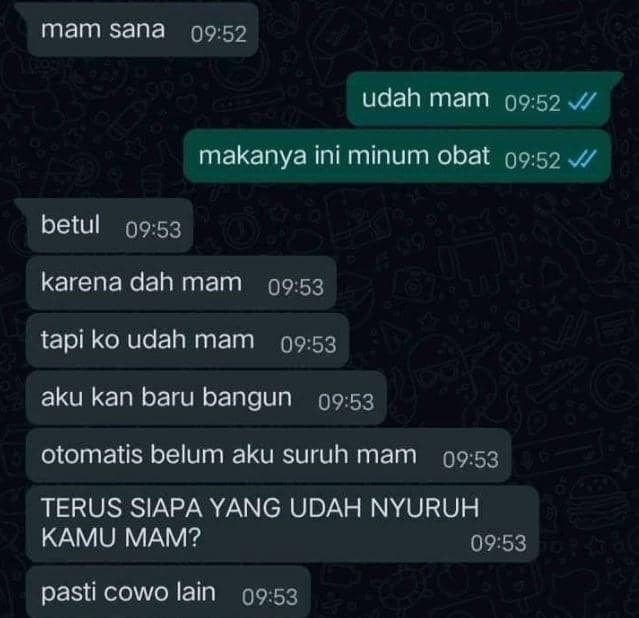Tap 'otomatis belum aku suruh mam' message
The height and width of the screenshot is (618, 639).
point(268,455)
